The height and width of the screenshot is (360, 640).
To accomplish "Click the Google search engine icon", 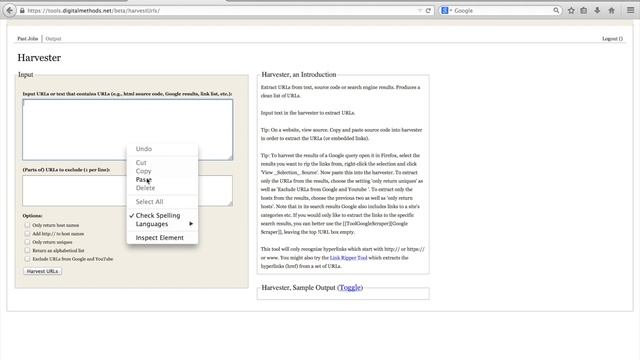I will point(444,11).
